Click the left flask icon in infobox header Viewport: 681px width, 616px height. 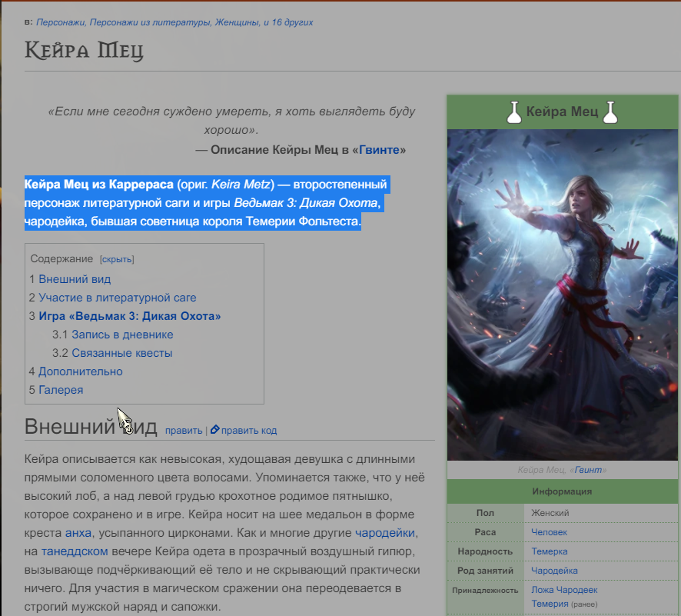[x=514, y=112]
